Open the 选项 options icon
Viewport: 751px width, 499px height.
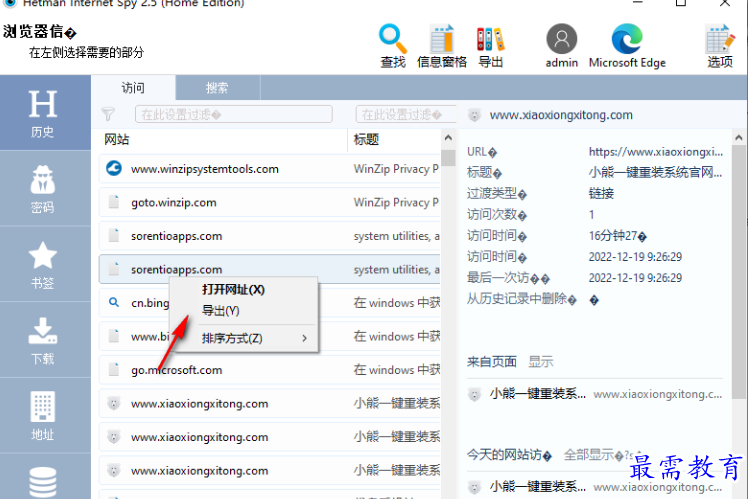[x=719, y=39]
